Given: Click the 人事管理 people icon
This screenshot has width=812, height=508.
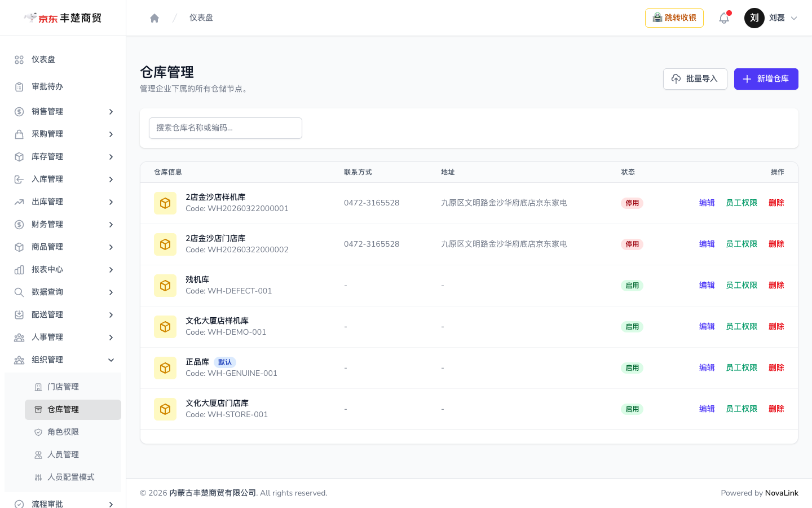Looking at the screenshot, I should pyautogui.click(x=19, y=338).
